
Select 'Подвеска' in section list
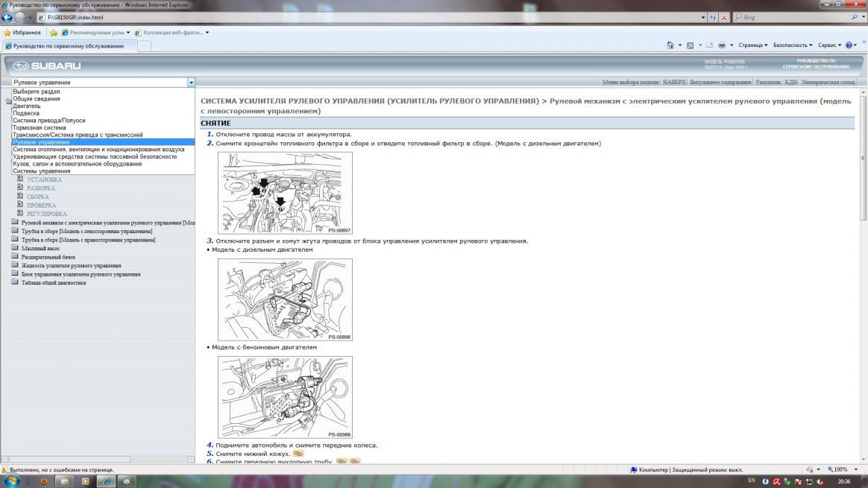click(103, 113)
